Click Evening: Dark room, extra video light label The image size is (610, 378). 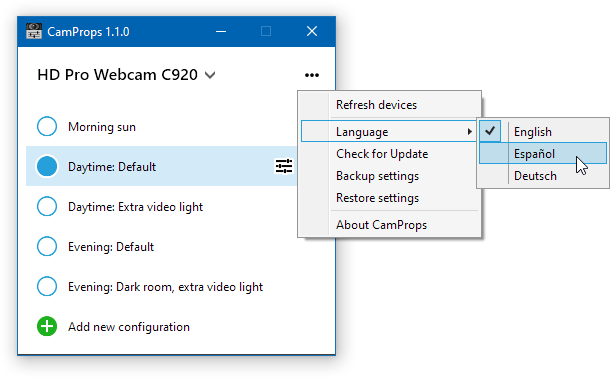[x=165, y=287]
